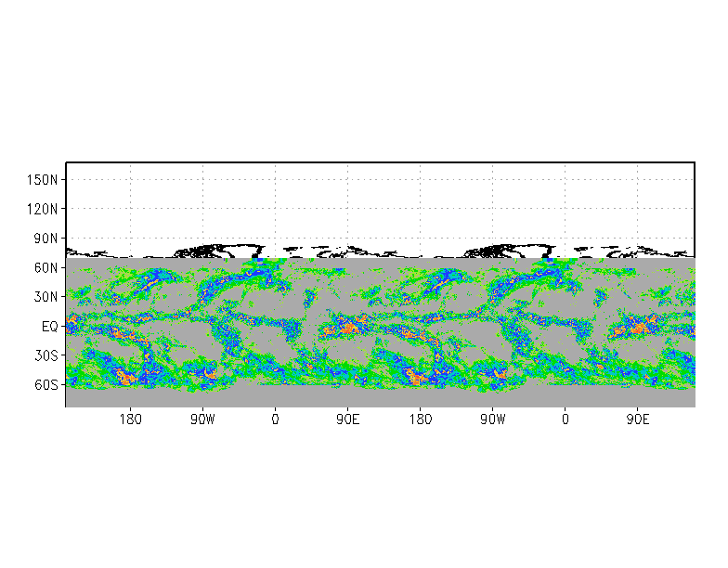Screen dimensions: 728x568
Task: Select the leftmost 90E longitude label
Action: coord(347,420)
